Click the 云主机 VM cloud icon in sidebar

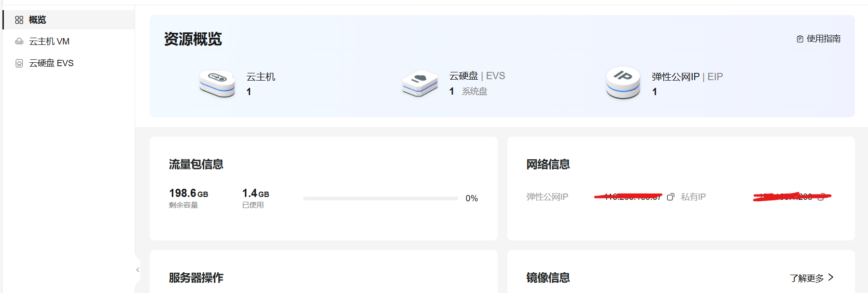coord(19,42)
